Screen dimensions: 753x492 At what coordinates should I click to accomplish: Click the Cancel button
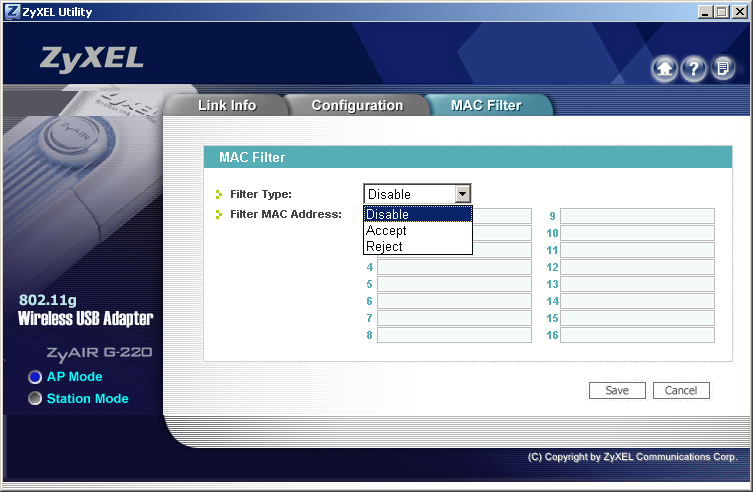(x=681, y=390)
